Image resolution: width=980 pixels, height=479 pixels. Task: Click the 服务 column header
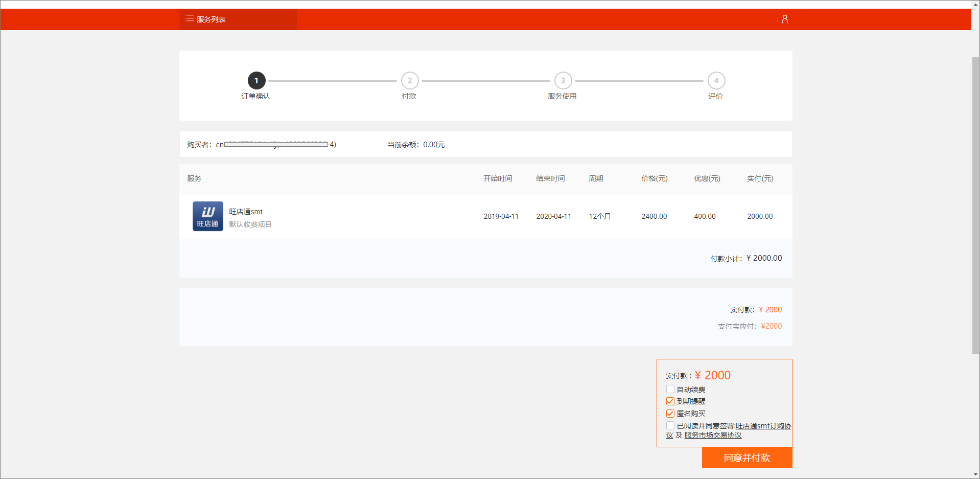(194, 178)
